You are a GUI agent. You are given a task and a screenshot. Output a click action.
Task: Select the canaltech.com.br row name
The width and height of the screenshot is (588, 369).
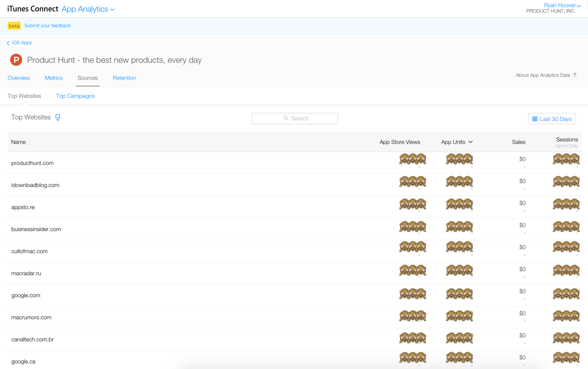click(x=33, y=339)
